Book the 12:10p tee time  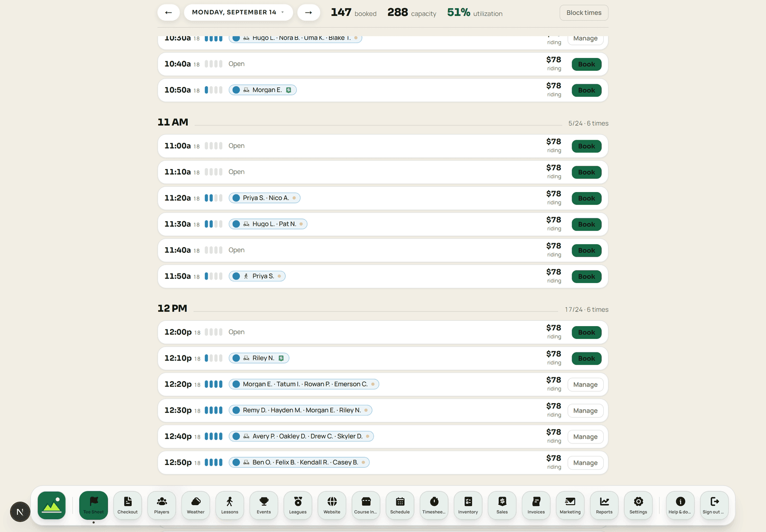[x=586, y=358]
